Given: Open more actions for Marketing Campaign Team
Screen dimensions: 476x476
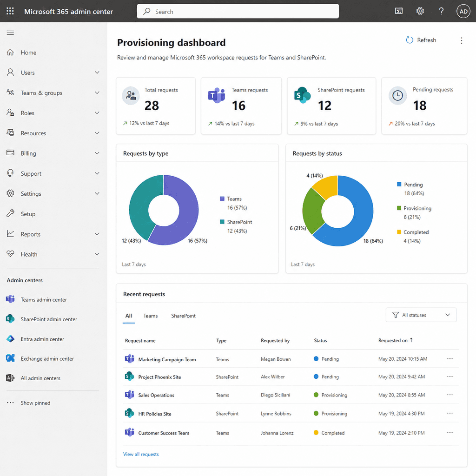Looking at the screenshot, I should tap(450, 358).
